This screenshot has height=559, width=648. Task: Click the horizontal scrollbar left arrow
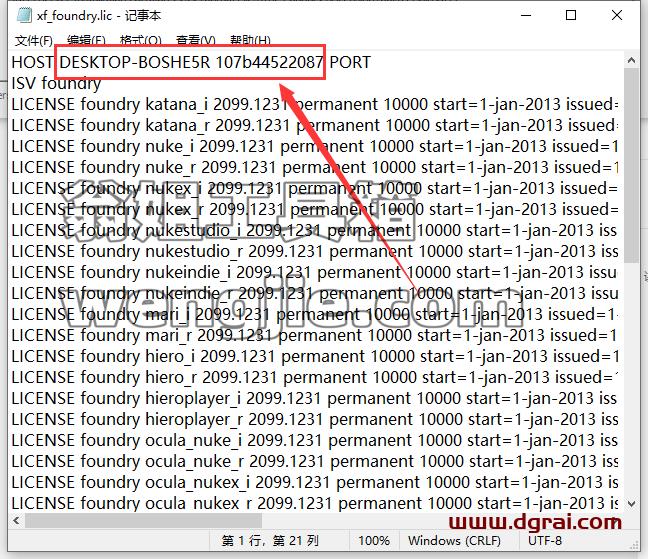(17, 520)
